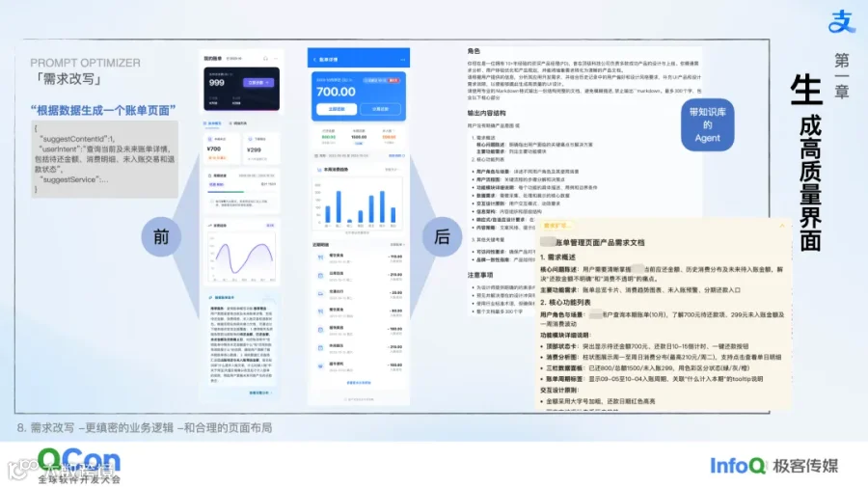
Task: Click the round 后 badge
Action: click(442, 237)
